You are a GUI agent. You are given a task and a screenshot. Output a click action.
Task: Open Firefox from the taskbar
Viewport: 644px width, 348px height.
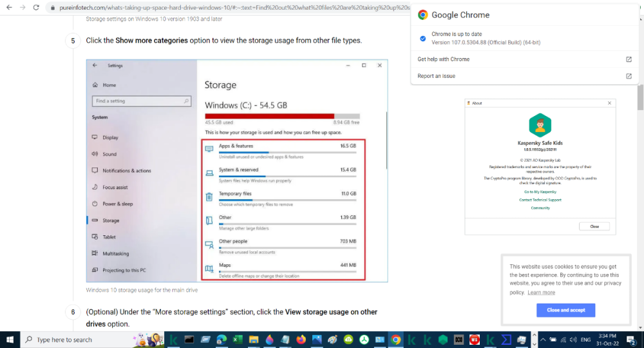[301, 340]
